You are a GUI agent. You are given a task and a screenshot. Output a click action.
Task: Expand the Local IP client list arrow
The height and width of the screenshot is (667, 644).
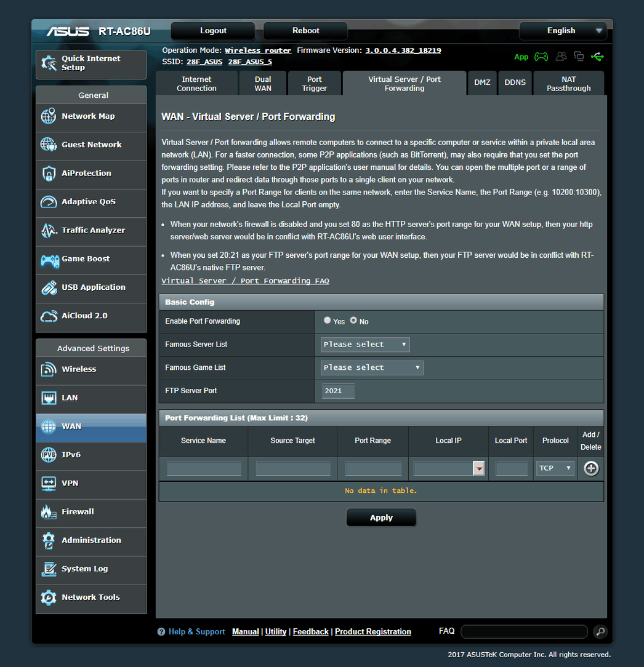coord(479,468)
